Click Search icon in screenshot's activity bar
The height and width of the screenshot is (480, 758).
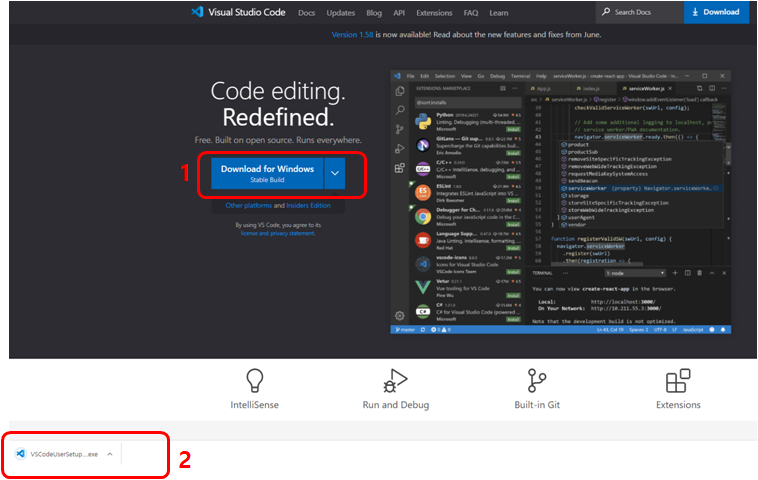pos(400,110)
